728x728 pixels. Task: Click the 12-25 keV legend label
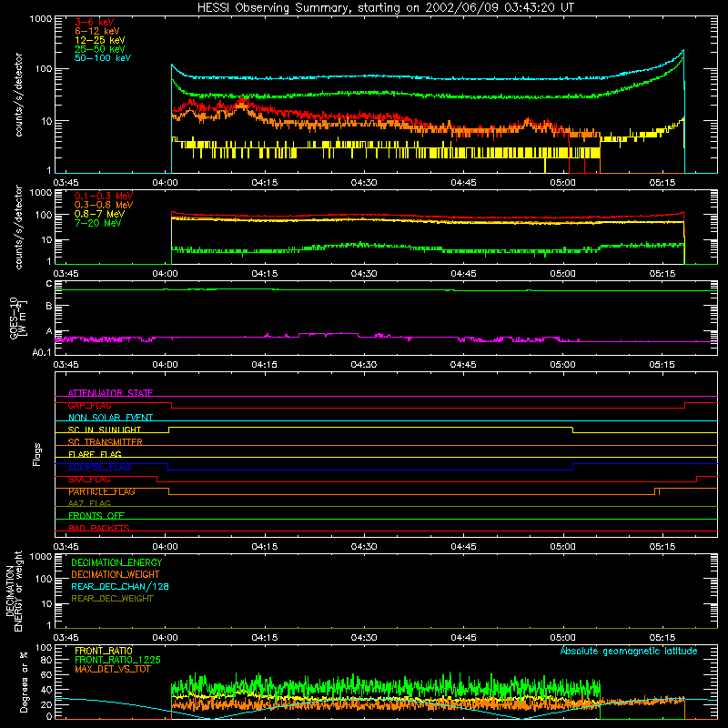point(99,40)
